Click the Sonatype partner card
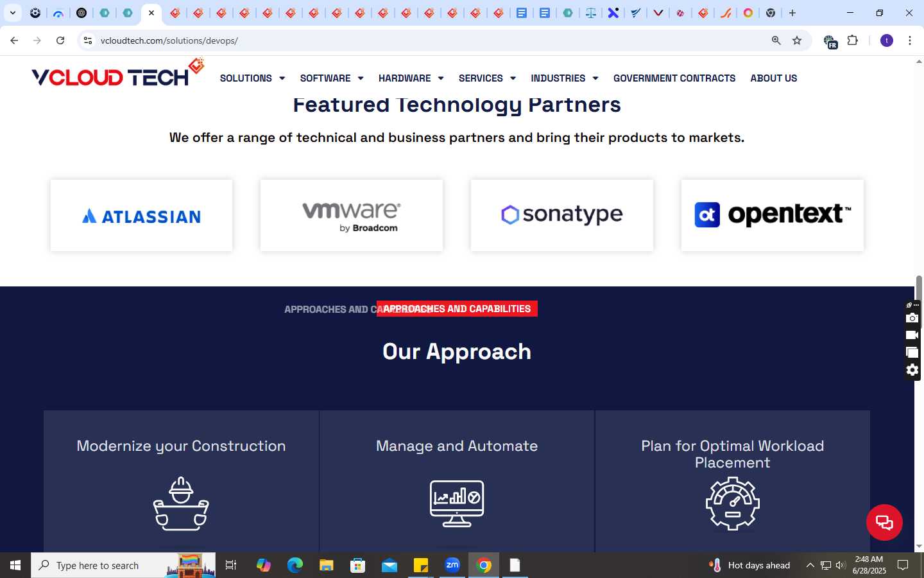This screenshot has height=578, width=924. point(562,215)
